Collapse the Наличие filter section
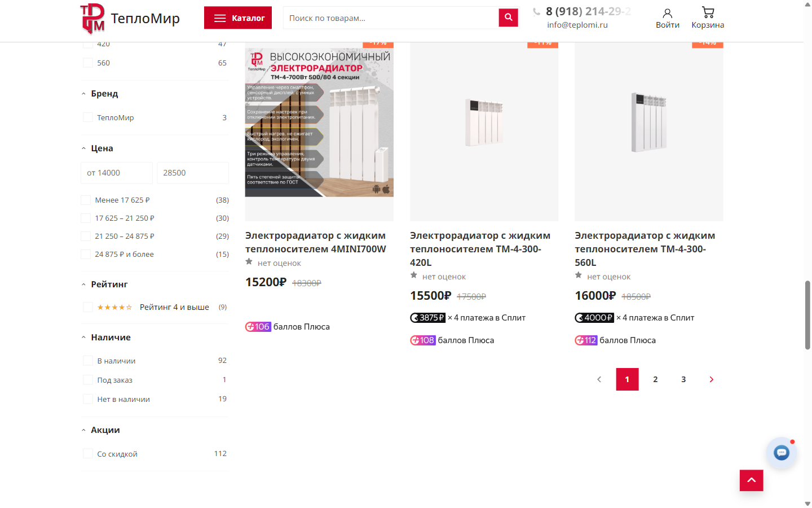The height and width of the screenshot is (508, 812). coord(83,338)
